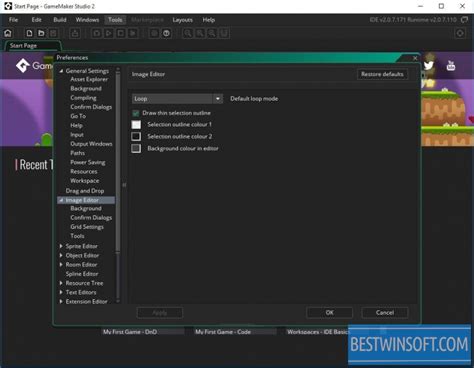Open the YouTube icon on Start Page
Image resolution: width=474 pixels, height=368 pixels.
coord(451,65)
